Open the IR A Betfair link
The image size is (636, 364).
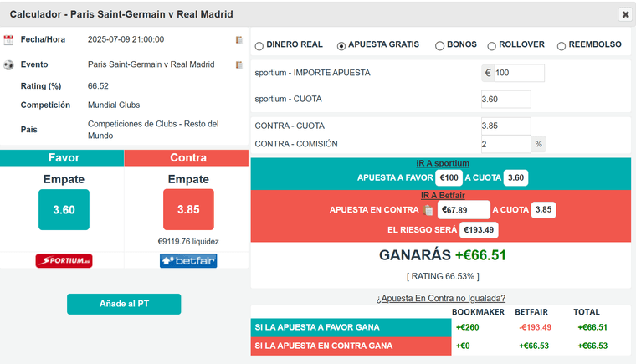pyautogui.click(x=443, y=195)
